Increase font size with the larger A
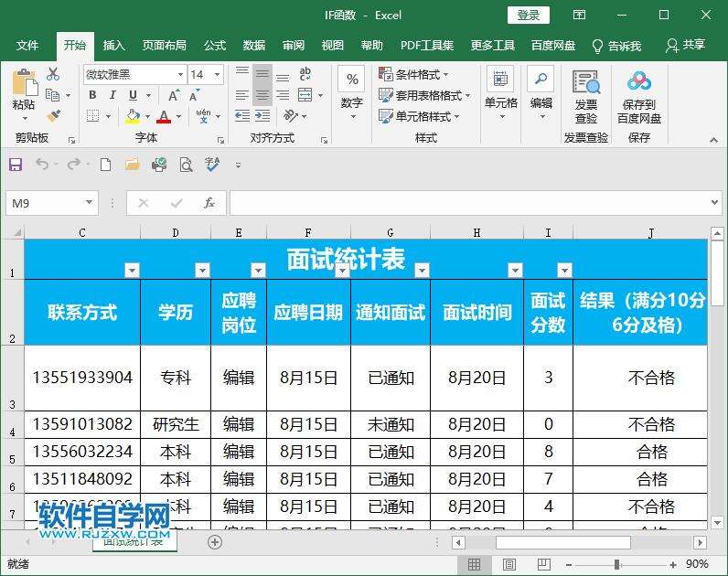This screenshot has width=728, height=576. (x=174, y=96)
